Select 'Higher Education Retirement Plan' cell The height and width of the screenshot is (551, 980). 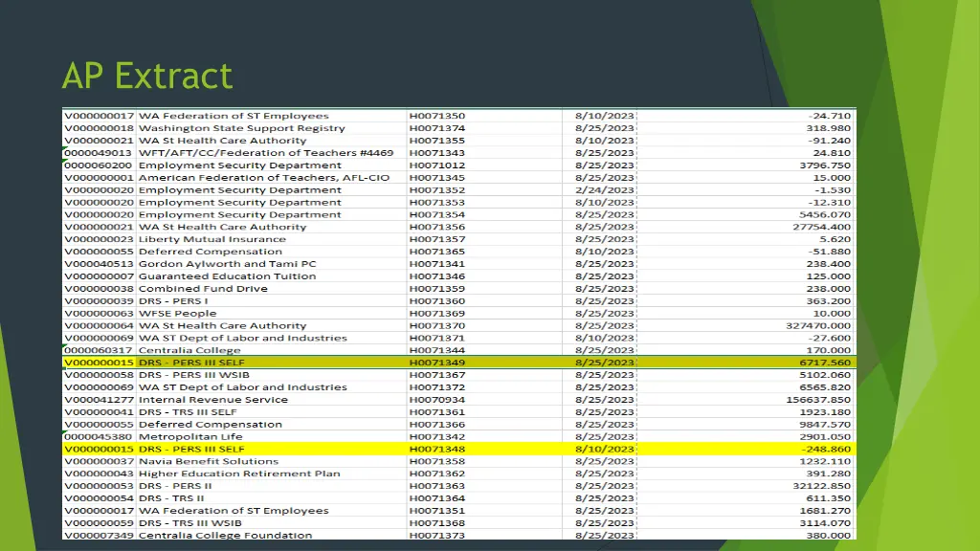239,474
